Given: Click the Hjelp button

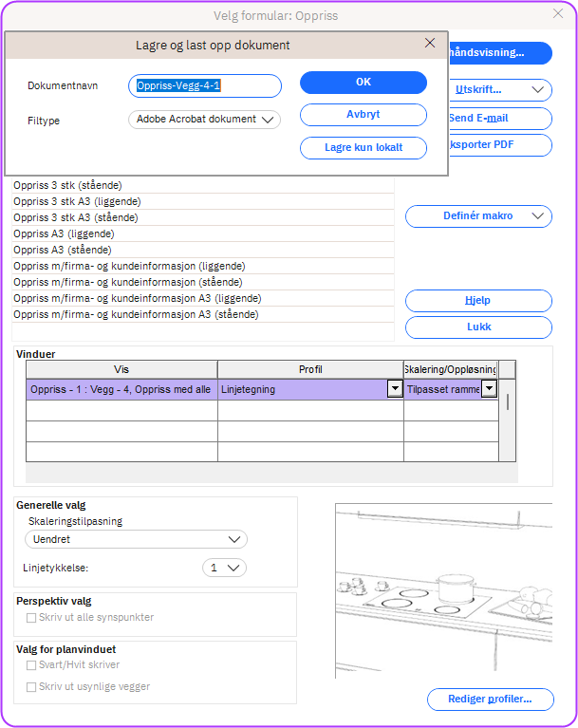Looking at the screenshot, I should click(478, 301).
